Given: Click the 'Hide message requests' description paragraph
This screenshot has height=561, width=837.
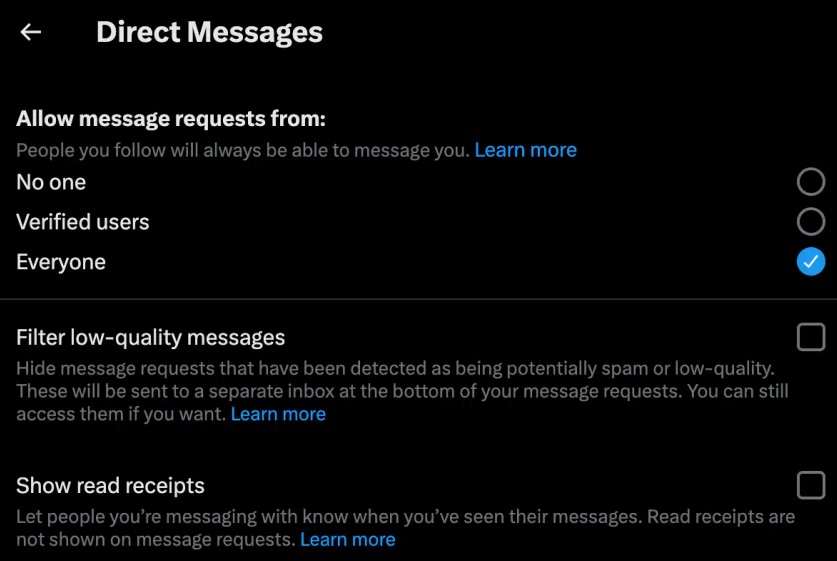Looking at the screenshot, I should click(402, 391).
